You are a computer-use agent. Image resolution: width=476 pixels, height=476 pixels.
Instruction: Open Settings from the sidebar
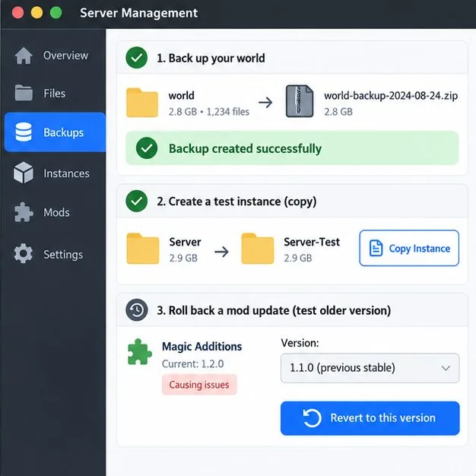click(x=55, y=254)
